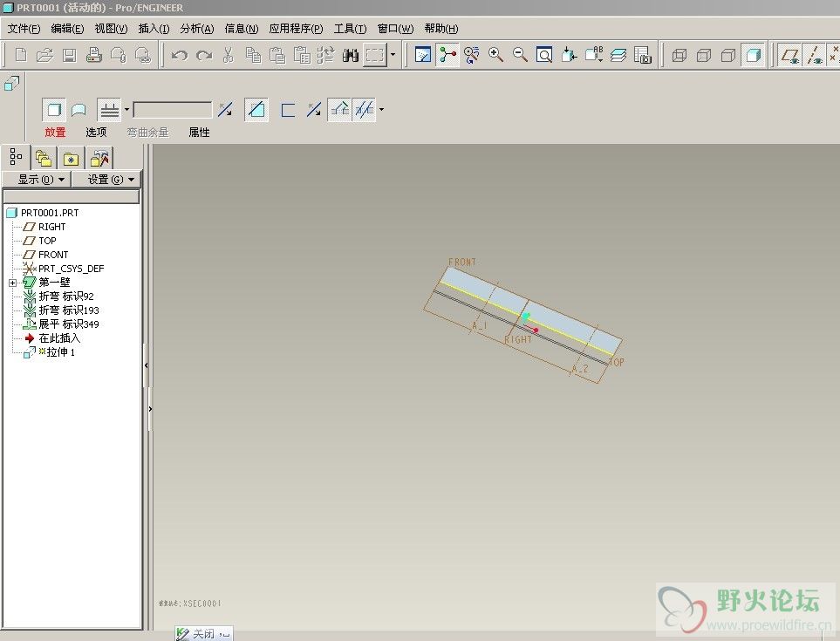Open the 视图 View menu
840x641 pixels.
[x=111, y=29]
